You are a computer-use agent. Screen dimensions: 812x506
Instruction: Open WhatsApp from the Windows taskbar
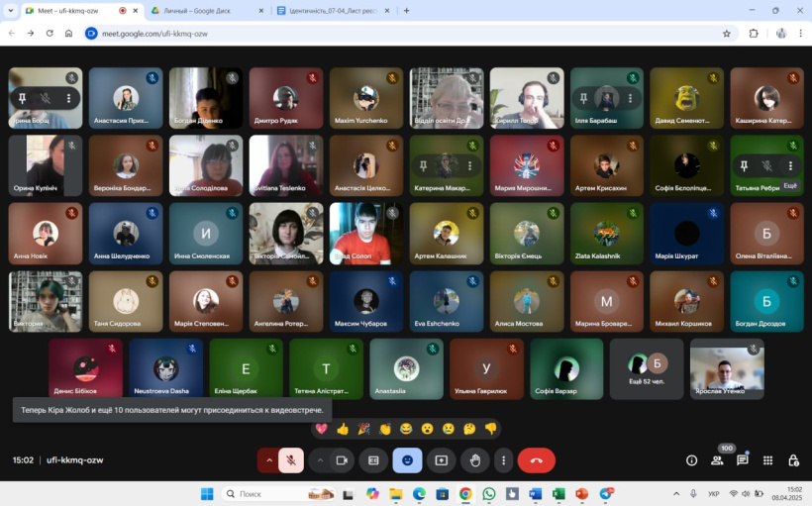pos(489,493)
